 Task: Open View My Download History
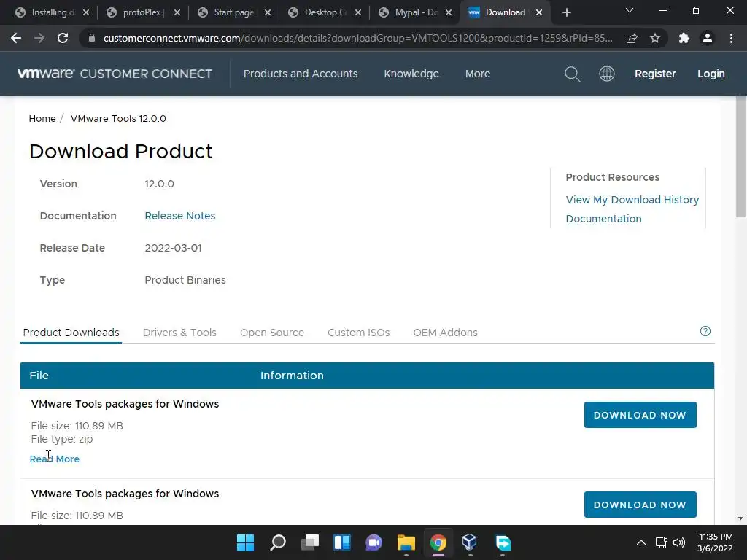632,200
